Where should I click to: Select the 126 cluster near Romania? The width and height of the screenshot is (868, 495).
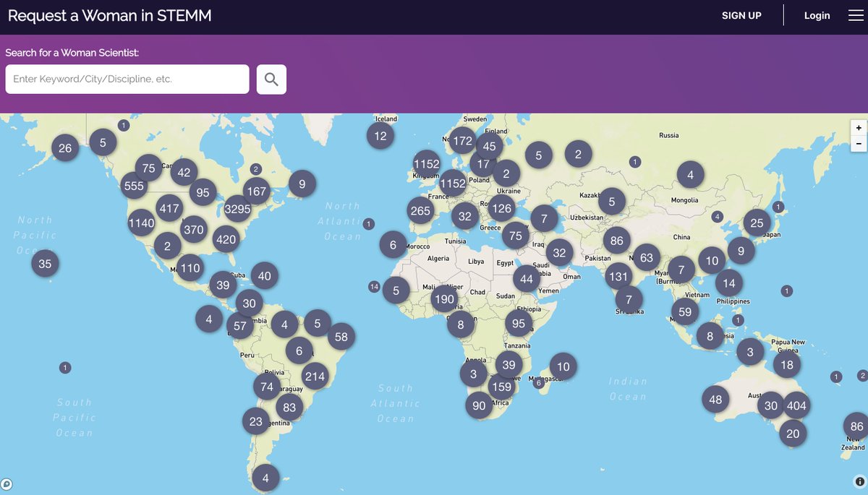[501, 209]
